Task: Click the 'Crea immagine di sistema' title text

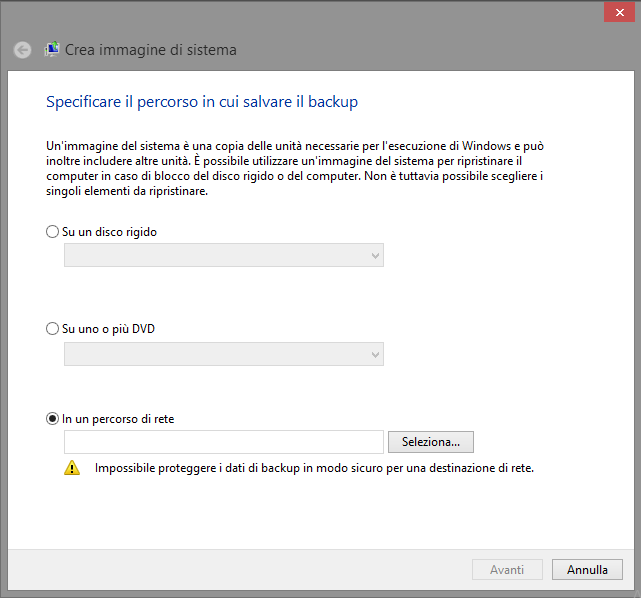Action: 151,49
